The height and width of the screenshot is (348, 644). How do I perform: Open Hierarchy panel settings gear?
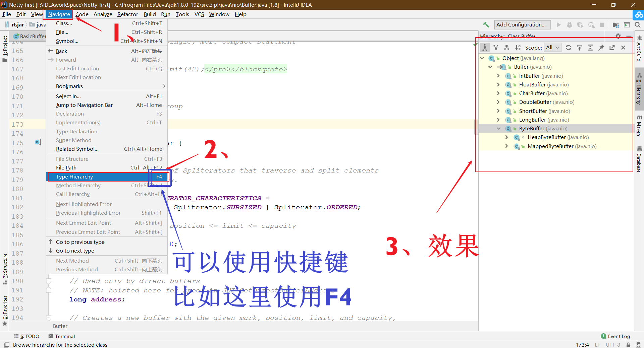pyautogui.click(x=618, y=36)
